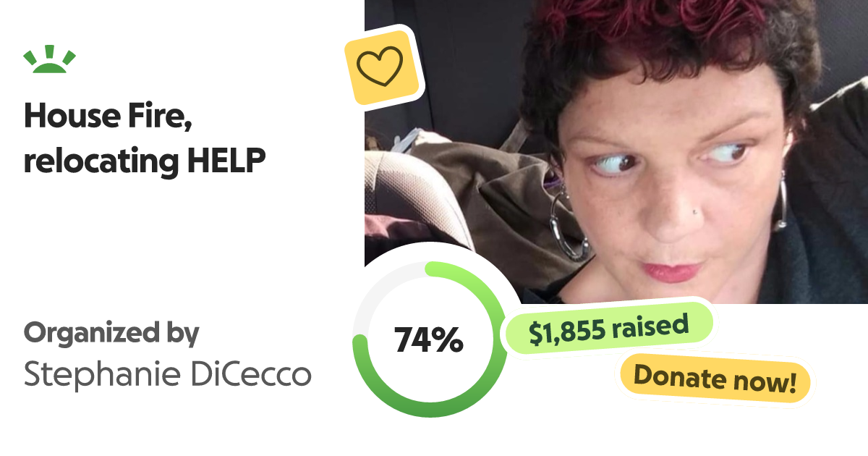The image size is (868, 456).
Task: Open organizer Stephanie DiCecco's name
Action: pyautogui.click(x=168, y=374)
